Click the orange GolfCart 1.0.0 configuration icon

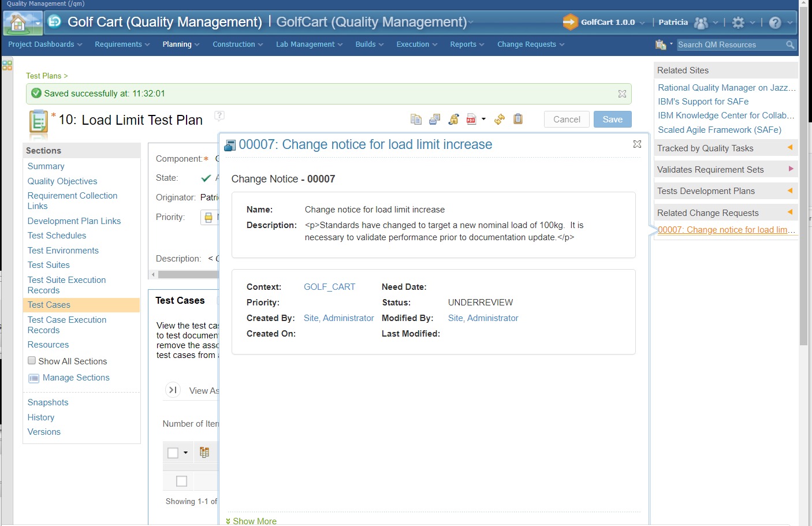[x=570, y=22]
